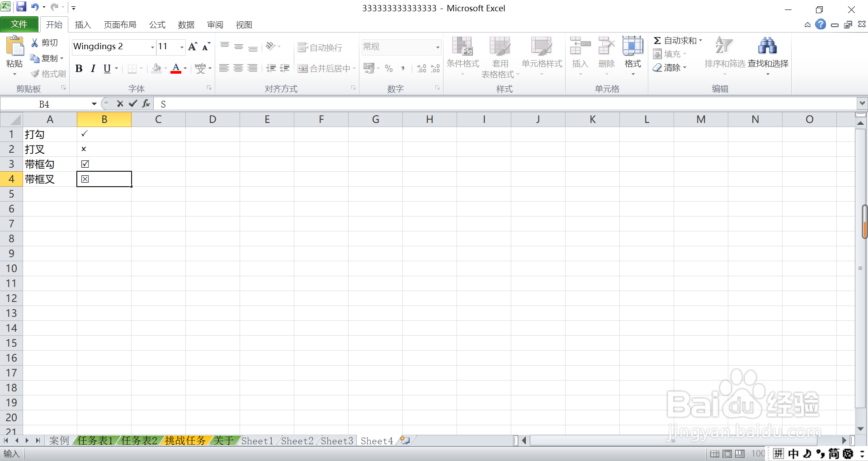
Task: Switch to Page Layout view in status bar
Action: 727,454
